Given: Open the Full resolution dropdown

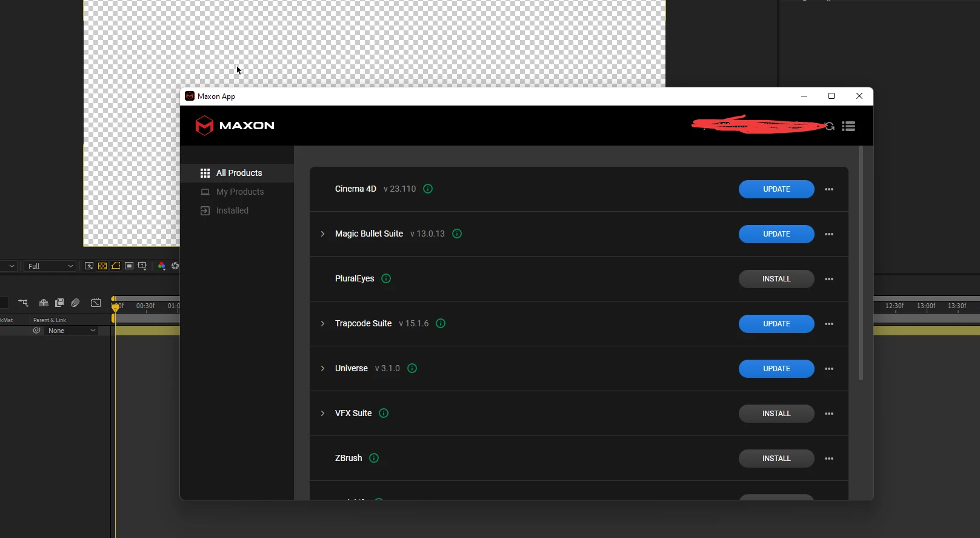Looking at the screenshot, I should point(50,266).
